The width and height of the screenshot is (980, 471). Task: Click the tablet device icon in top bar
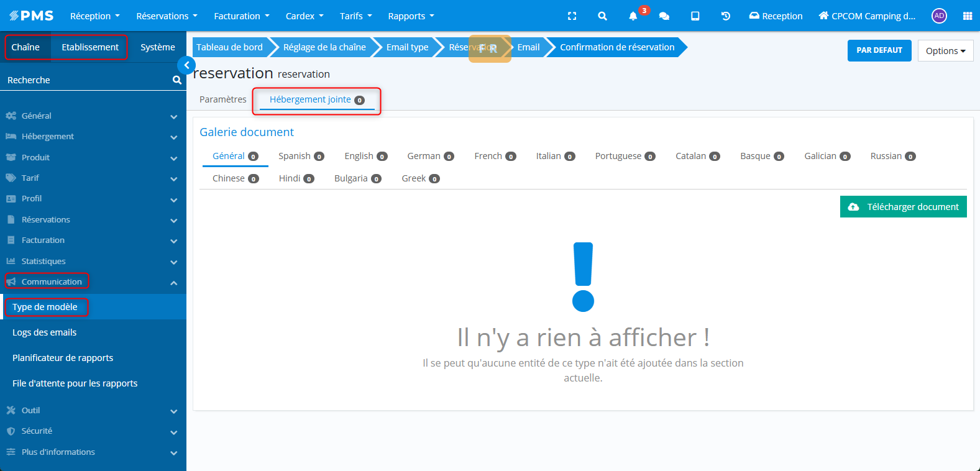(x=695, y=16)
